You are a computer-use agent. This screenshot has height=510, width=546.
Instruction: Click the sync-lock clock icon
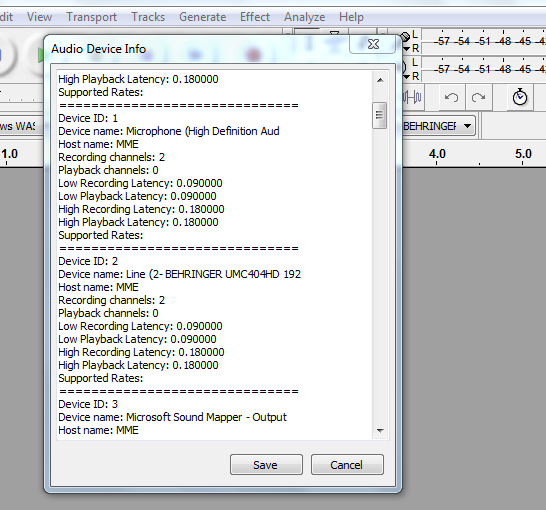520,97
